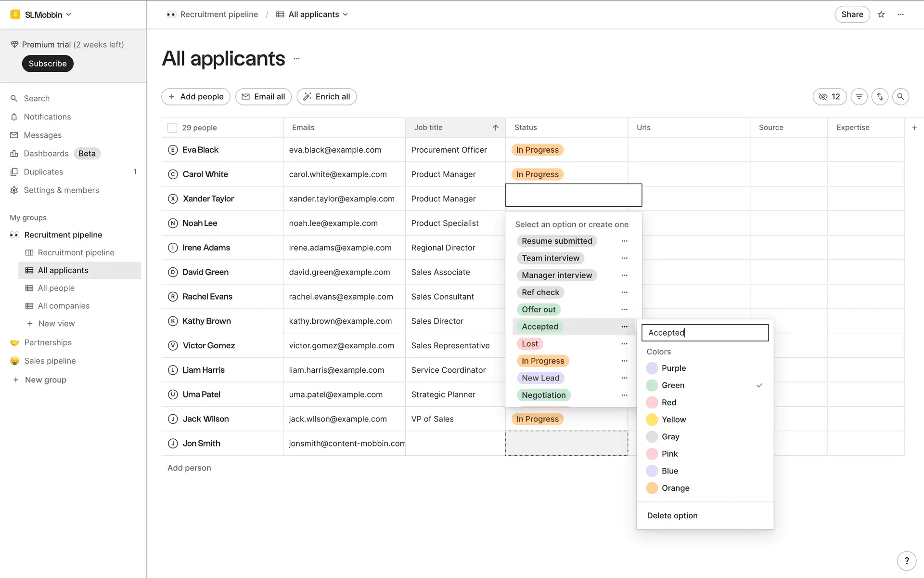924x578 pixels.
Task: Select the Green color option
Action: coord(673,385)
